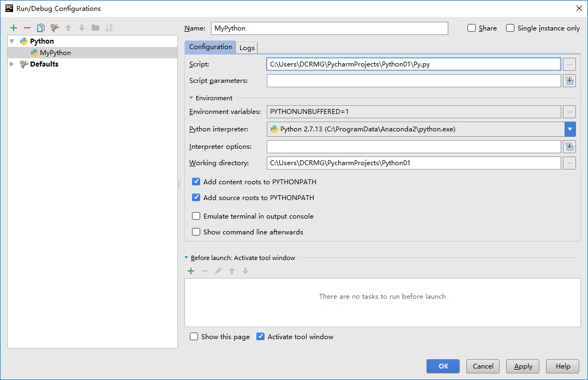The image size is (588, 380).
Task: Collapse the Environment section
Action: [191, 98]
